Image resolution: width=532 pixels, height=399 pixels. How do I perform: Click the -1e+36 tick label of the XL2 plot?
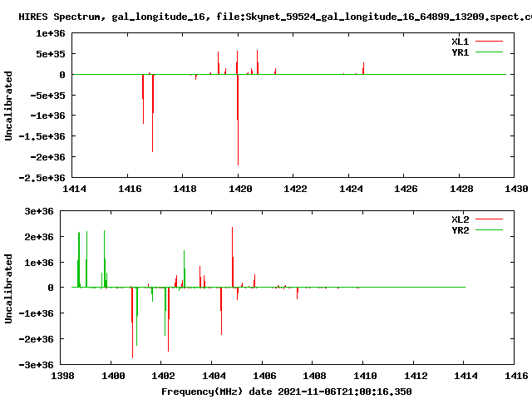click(x=36, y=313)
